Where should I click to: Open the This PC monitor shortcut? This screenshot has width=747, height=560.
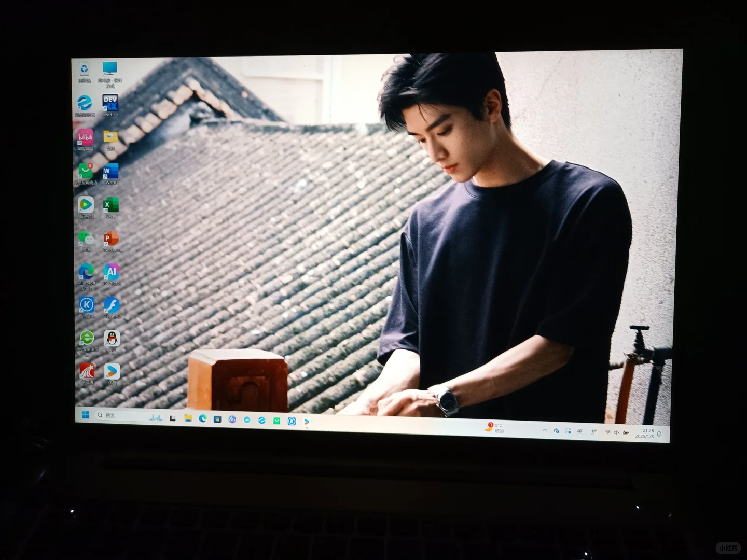click(x=110, y=74)
